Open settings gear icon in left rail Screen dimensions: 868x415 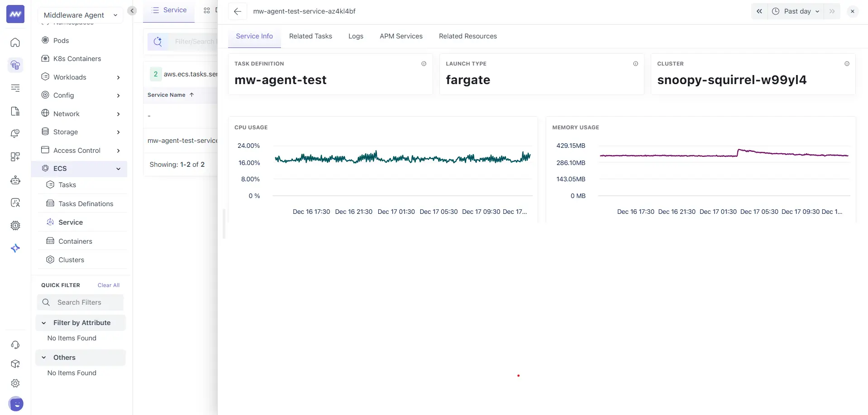pyautogui.click(x=15, y=383)
